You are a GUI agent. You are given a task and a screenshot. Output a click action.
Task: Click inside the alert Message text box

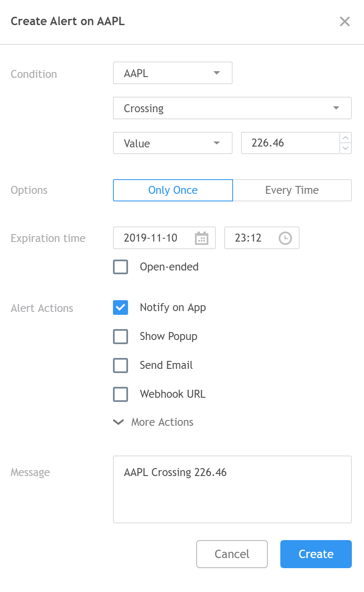232,489
